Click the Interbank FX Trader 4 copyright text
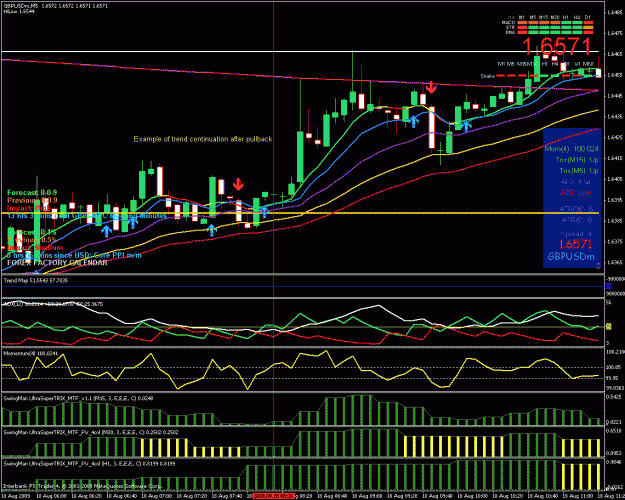 click(x=82, y=486)
